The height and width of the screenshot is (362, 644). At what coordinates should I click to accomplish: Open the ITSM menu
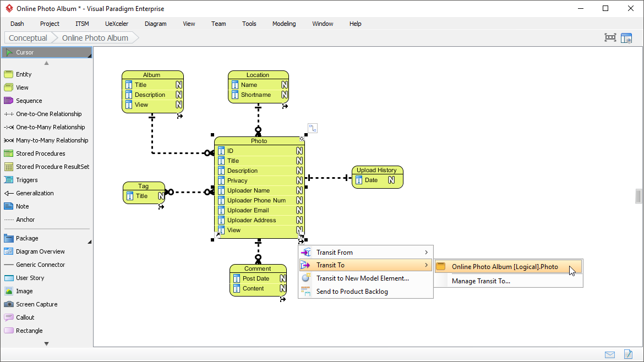coord(82,24)
